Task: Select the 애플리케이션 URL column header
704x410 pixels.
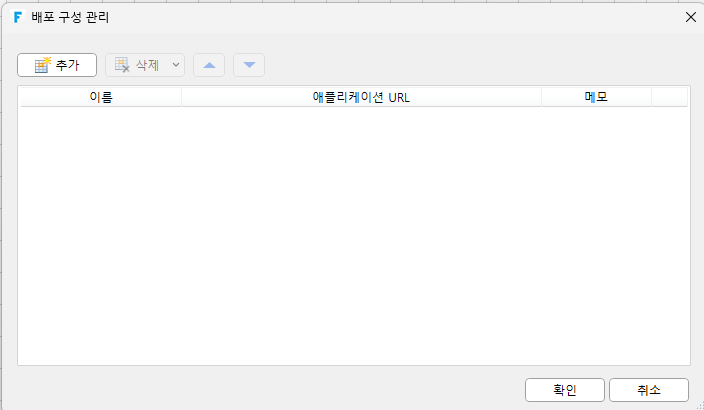Action: pyautogui.click(x=361, y=97)
